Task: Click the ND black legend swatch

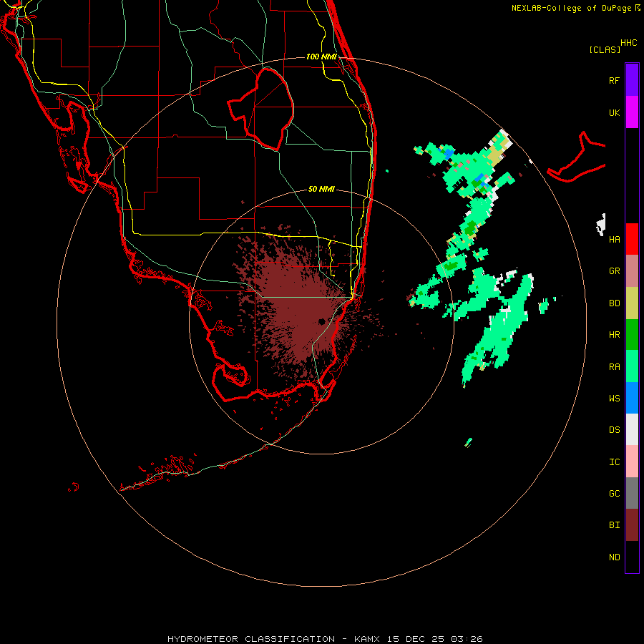Action: pos(632,557)
